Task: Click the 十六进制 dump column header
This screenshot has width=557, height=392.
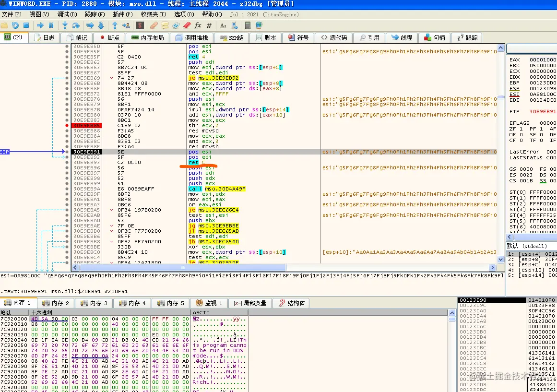Action: [x=110, y=312]
